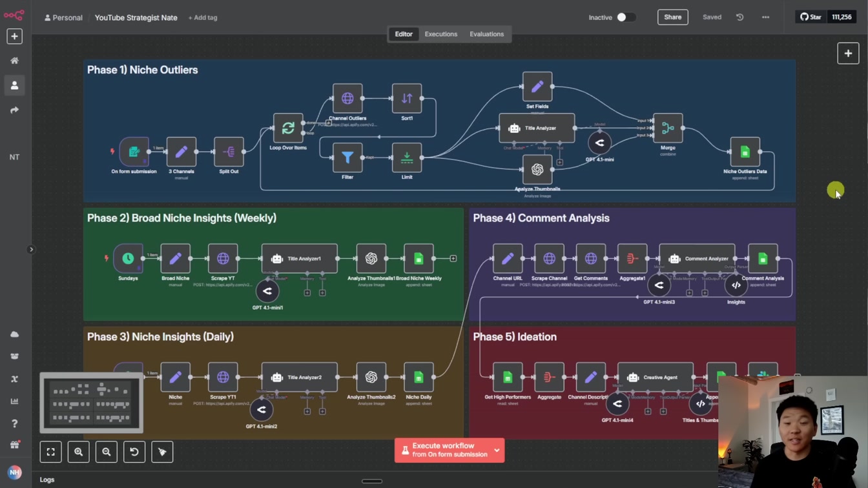Screen dimensions: 868x488
Task: Toggle the workflow Inactive switch
Action: pyautogui.click(x=625, y=17)
